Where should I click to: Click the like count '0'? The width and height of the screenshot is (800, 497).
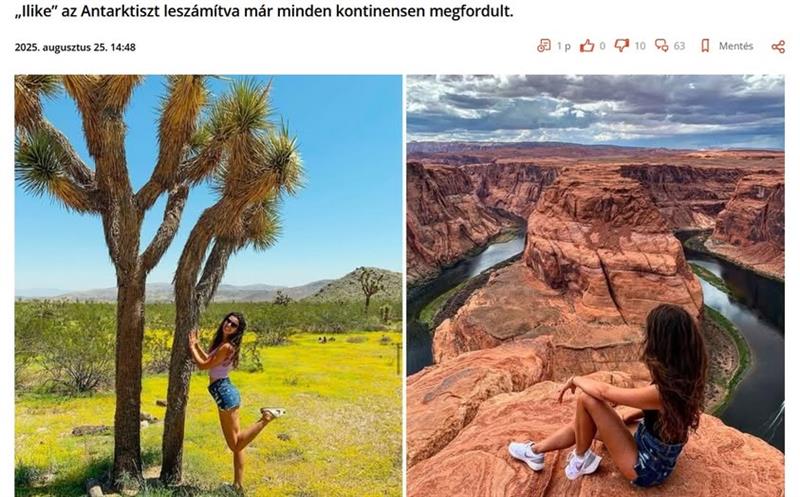pos(603,46)
